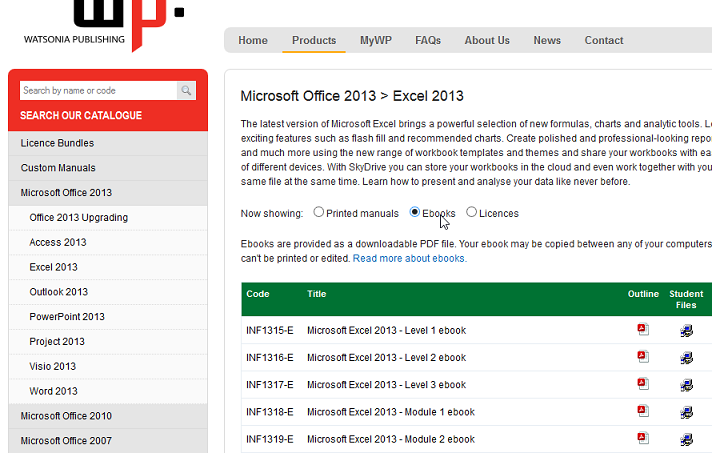Open outline PDF for INF1316-E Level 2
The height and width of the screenshot is (453, 712).
pos(643,356)
